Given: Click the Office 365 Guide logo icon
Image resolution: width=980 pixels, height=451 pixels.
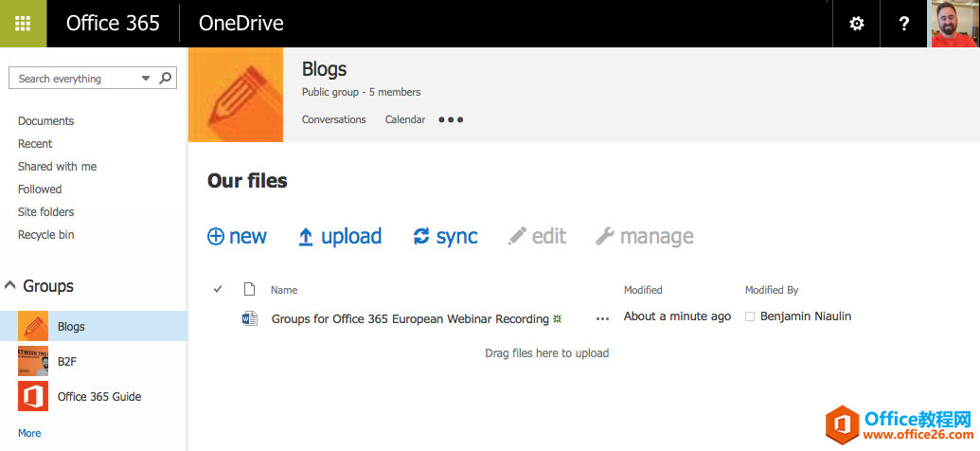Looking at the screenshot, I should pos(33,396).
